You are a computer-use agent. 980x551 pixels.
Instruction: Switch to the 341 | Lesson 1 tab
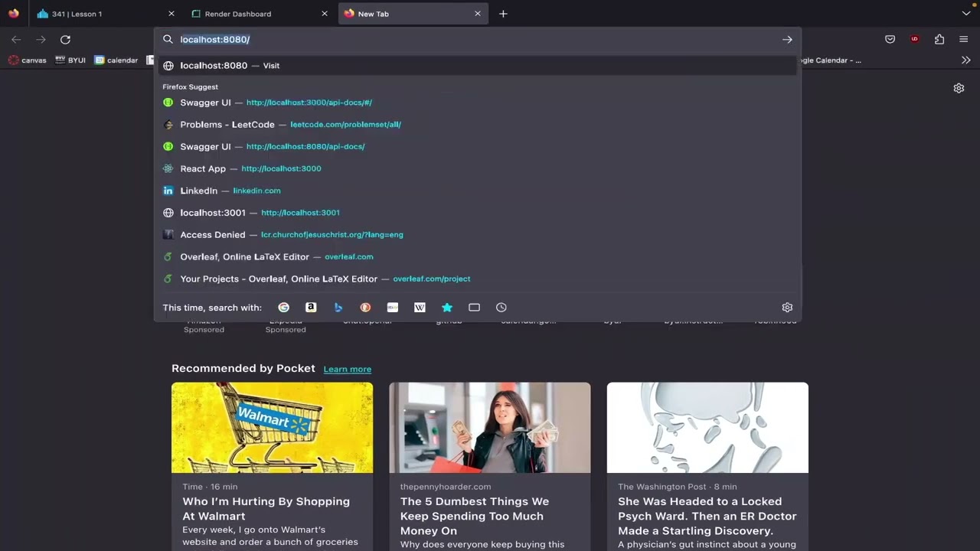pos(106,14)
